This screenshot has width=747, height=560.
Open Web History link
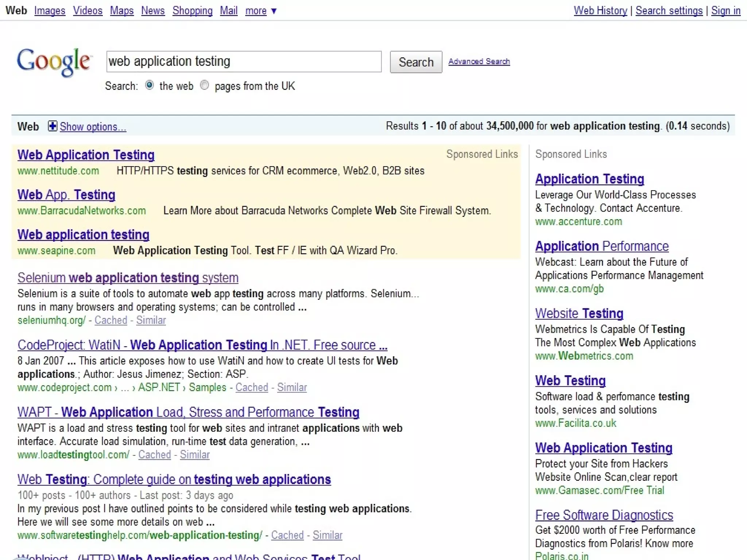[x=600, y=11]
